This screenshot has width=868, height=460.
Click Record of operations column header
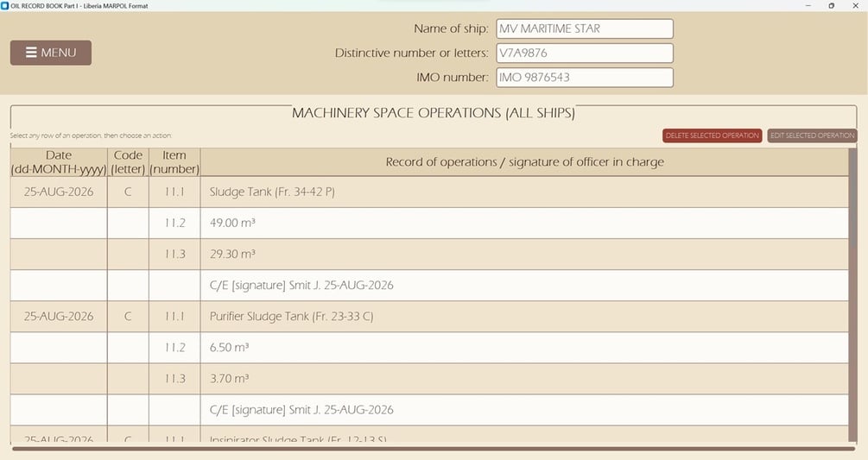coord(524,162)
